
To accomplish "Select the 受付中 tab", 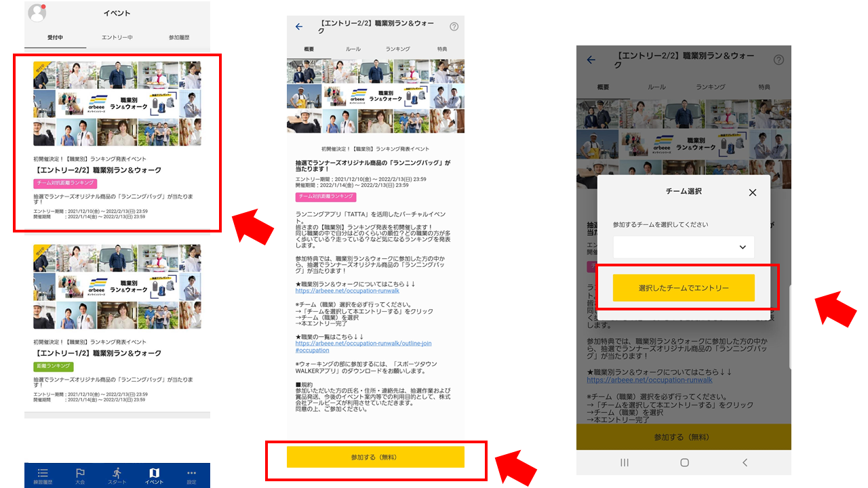I will pos(55,37).
